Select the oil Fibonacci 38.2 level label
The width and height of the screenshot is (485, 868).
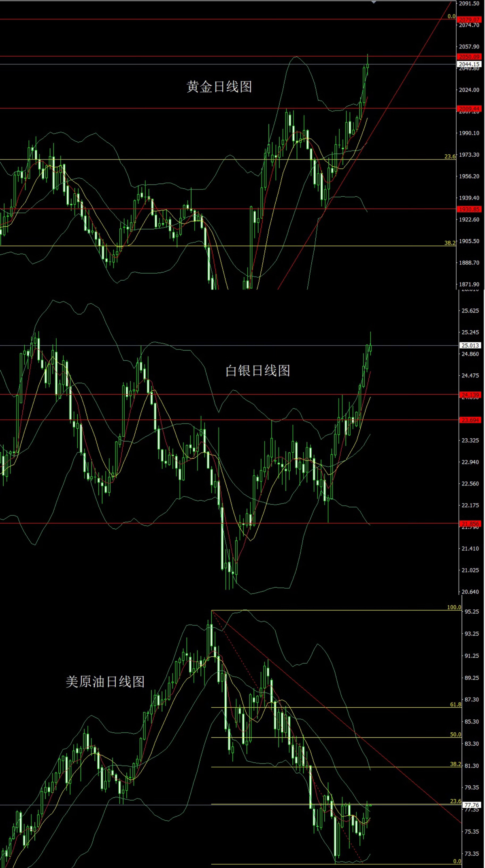click(x=455, y=764)
